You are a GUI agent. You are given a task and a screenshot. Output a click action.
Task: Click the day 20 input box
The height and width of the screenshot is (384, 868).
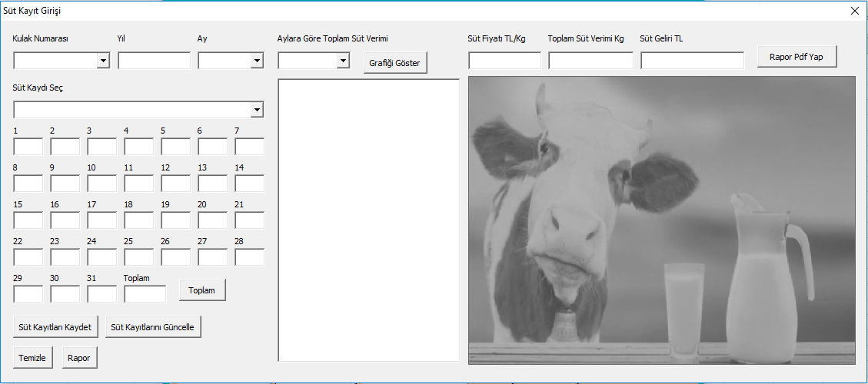pyautogui.click(x=212, y=220)
